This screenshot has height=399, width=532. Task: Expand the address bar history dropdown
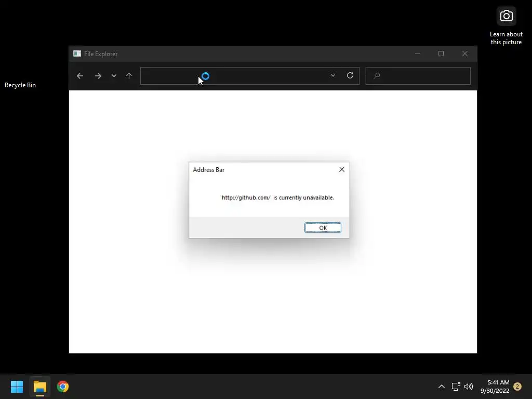coord(333,76)
